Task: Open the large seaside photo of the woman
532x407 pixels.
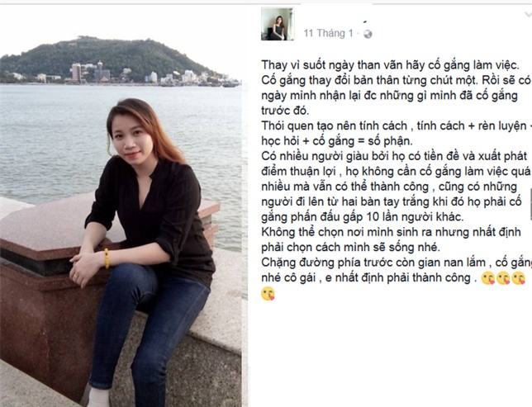Action: pyautogui.click(x=121, y=207)
